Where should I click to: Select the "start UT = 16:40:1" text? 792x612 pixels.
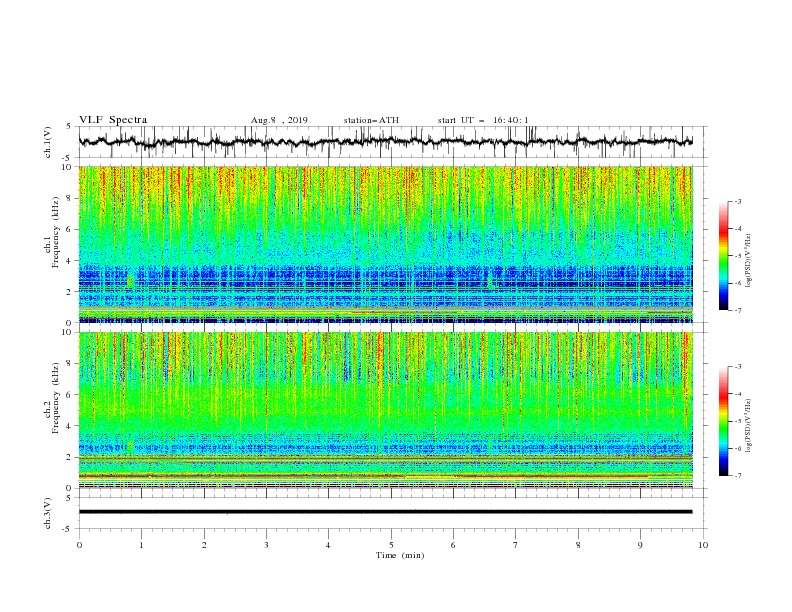(483, 120)
